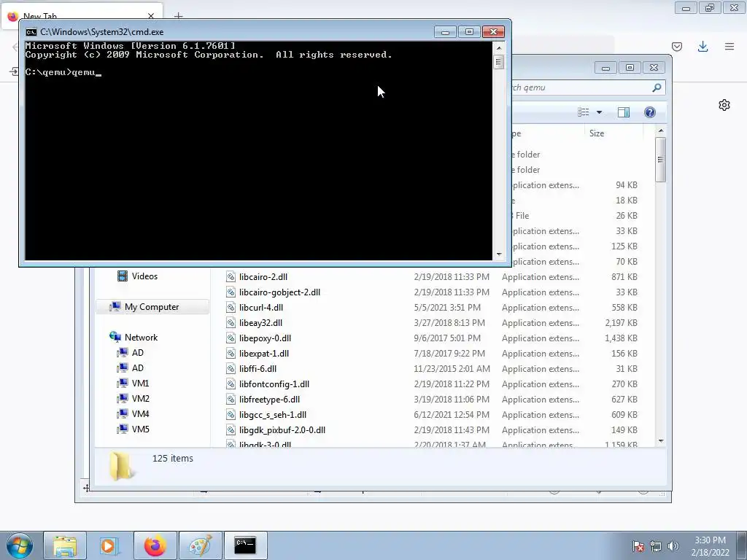Switch to Firefox on the taskbar

(155, 545)
